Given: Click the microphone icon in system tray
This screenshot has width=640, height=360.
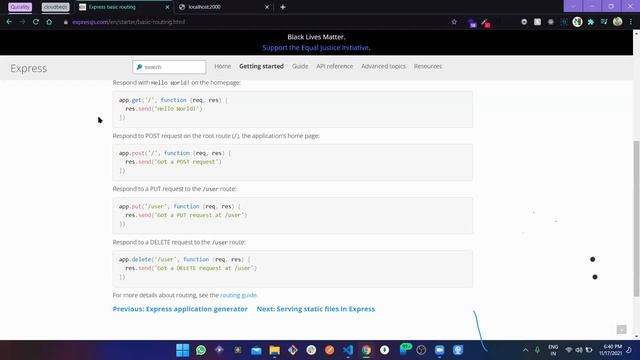Looking at the screenshot, I should (x=537, y=350).
